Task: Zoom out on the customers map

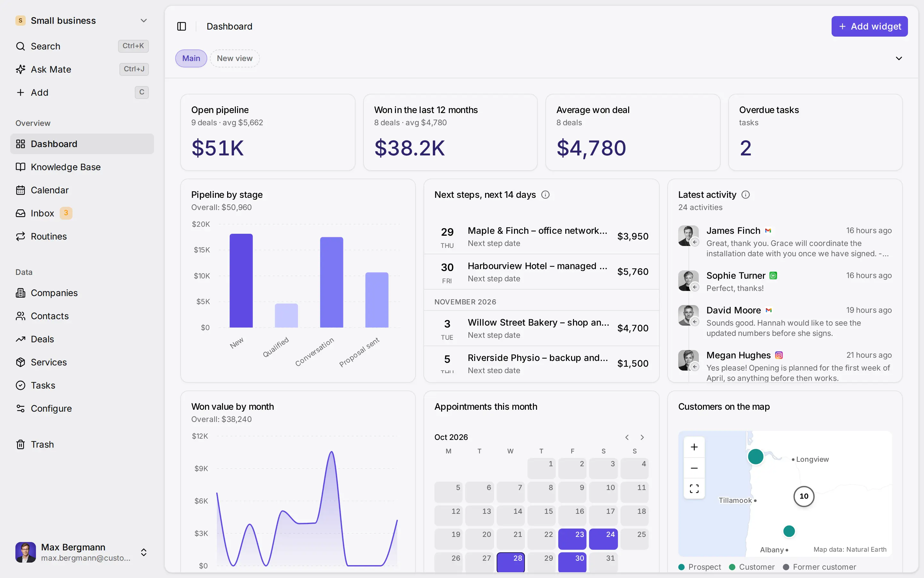Action: coord(694,468)
